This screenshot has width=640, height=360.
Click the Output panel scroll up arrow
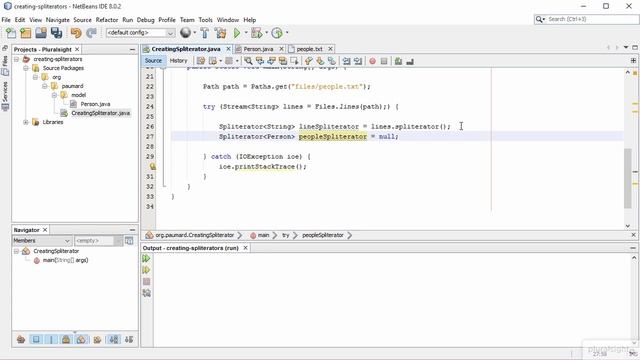click(x=634, y=258)
